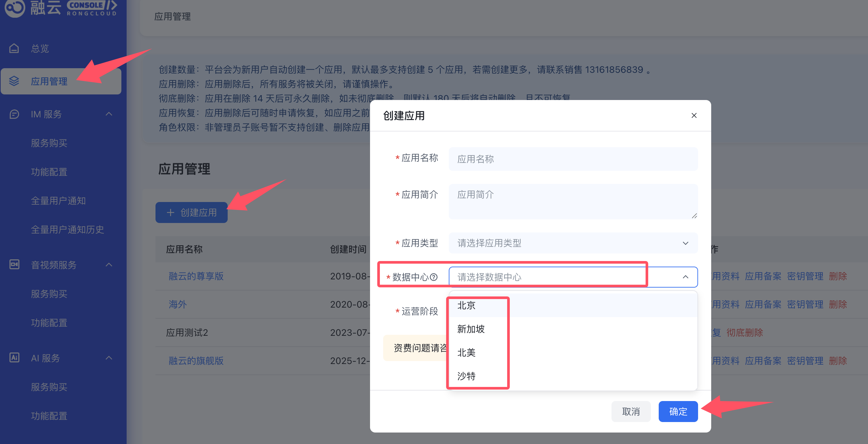
Task: Click the 应用名称 text input field
Action: click(573, 159)
